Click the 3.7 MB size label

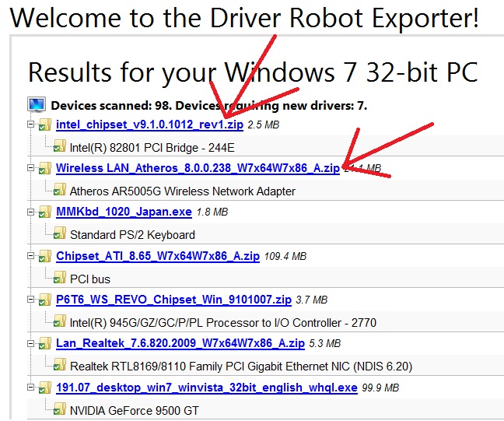coord(311,300)
